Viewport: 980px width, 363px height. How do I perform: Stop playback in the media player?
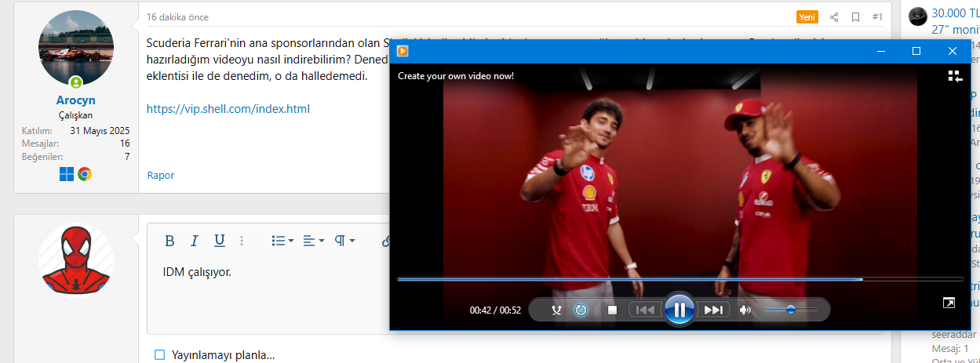coord(612,310)
